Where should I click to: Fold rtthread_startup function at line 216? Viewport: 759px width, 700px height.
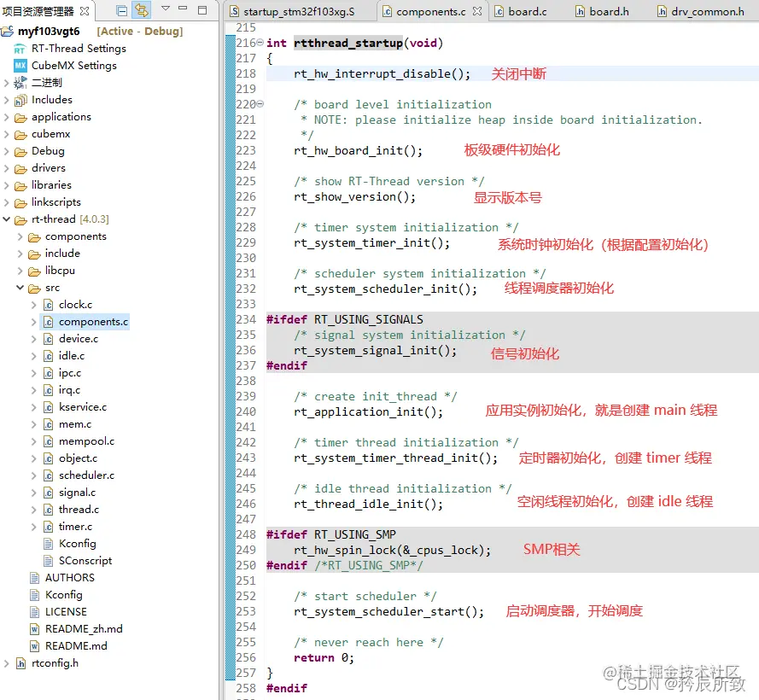[260, 42]
